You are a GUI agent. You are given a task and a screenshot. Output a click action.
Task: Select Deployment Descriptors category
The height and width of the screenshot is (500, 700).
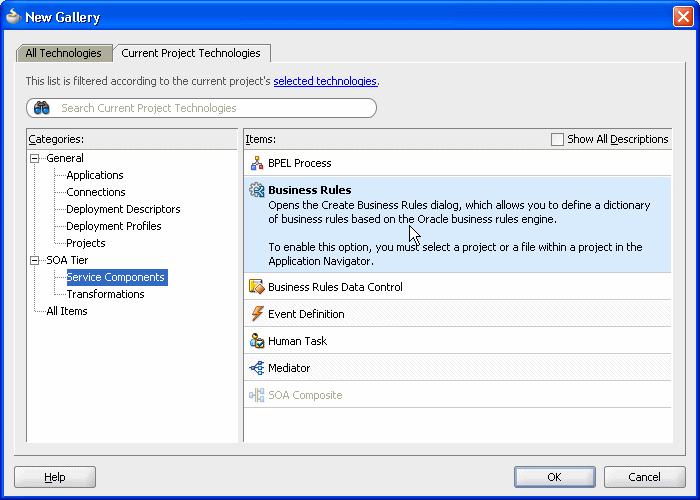click(123, 209)
